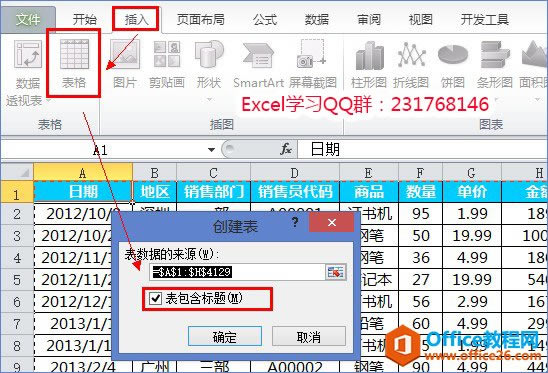Insert a table with 表格 icon
Image resolution: width=548 pixels, height=373 pixels.
pyautogui.click(x=74, y=63)
